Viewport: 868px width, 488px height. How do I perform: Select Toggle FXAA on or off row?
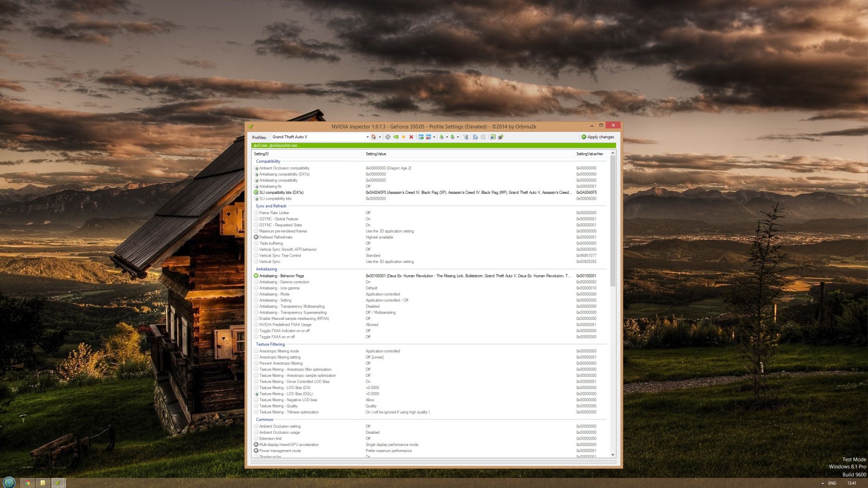pos(430,337)
